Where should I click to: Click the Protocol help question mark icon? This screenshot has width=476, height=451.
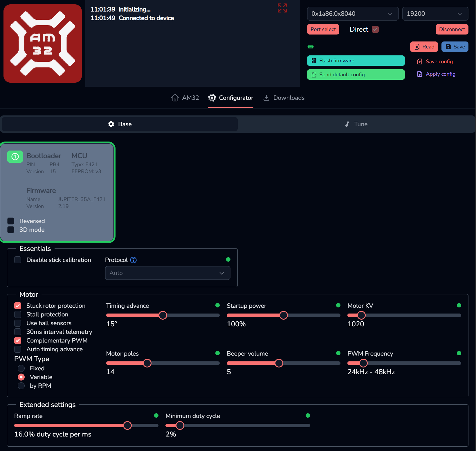pos(133,260)
